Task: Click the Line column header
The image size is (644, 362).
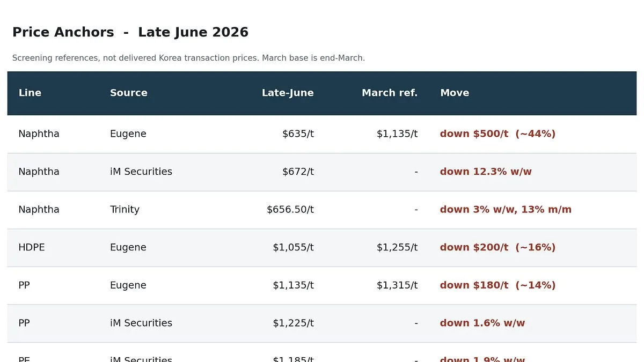Action: click(x=30, y=93)
